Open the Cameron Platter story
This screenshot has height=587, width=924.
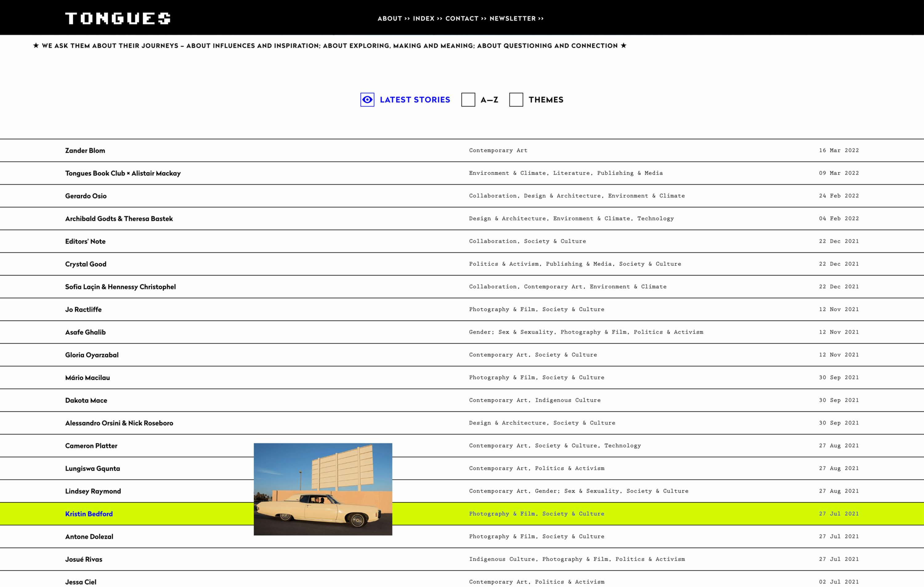(x=91, y=445)
